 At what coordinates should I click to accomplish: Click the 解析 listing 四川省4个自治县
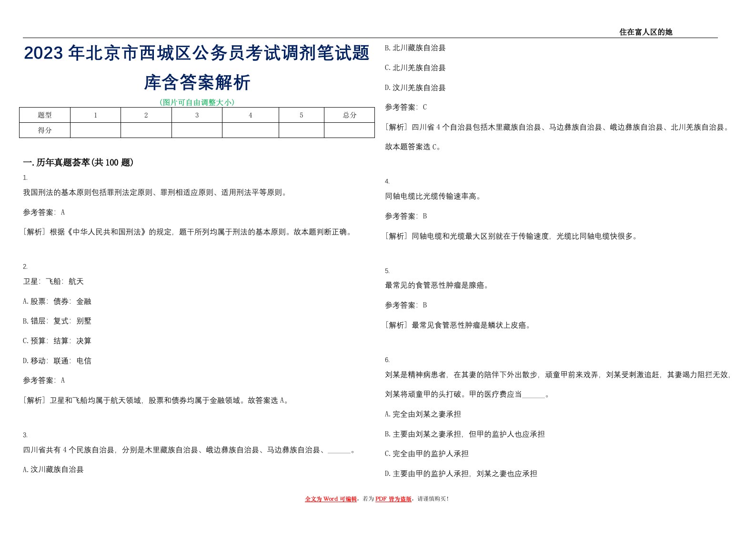pyautogui.click(x=557, y=127)
